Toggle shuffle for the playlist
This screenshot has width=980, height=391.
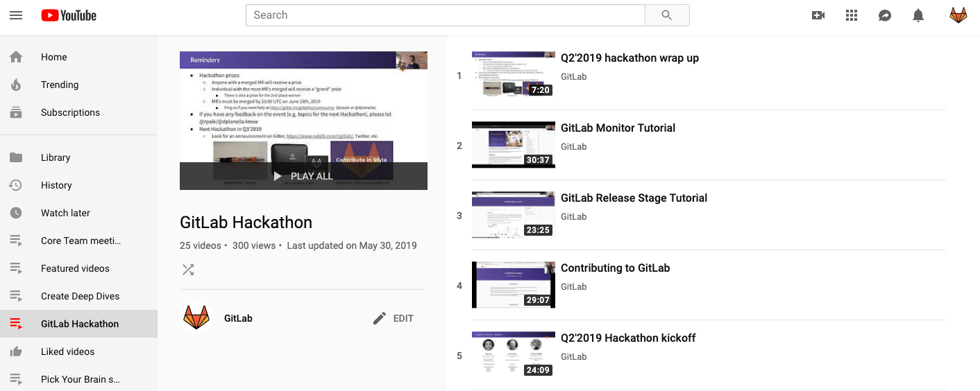[x=188, y=269]
